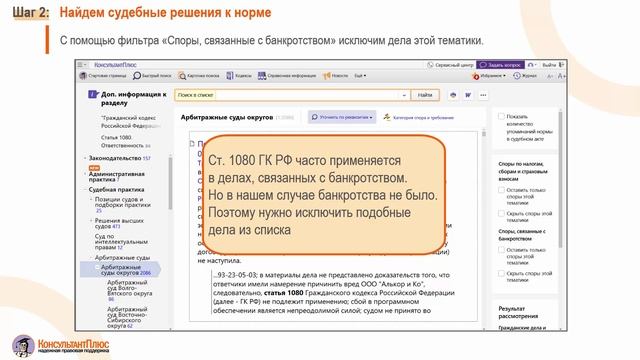This screenshot has height=360, width=640.
Task: Select Суд по интеллектуальным правам
Action: (121, 242)
